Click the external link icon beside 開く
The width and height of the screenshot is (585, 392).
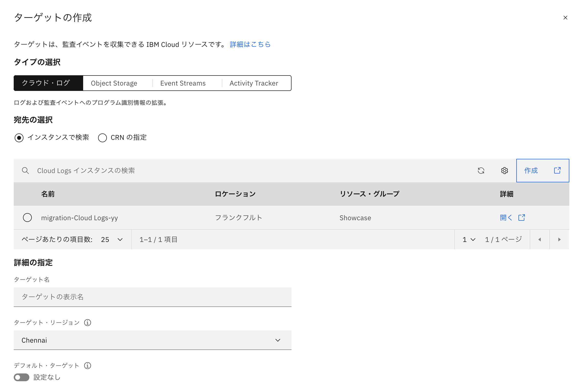click(522, 218)
